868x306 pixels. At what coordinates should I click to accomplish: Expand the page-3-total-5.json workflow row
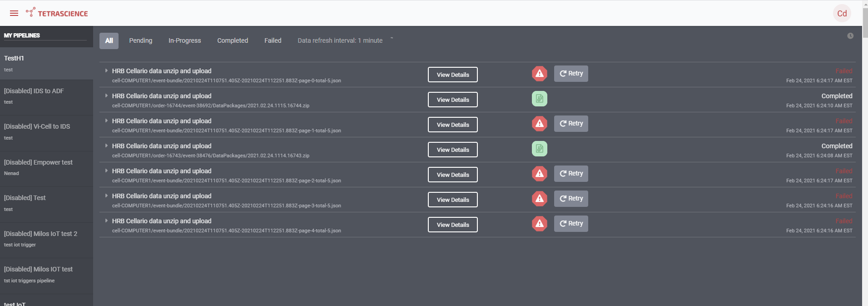[106, 196]
